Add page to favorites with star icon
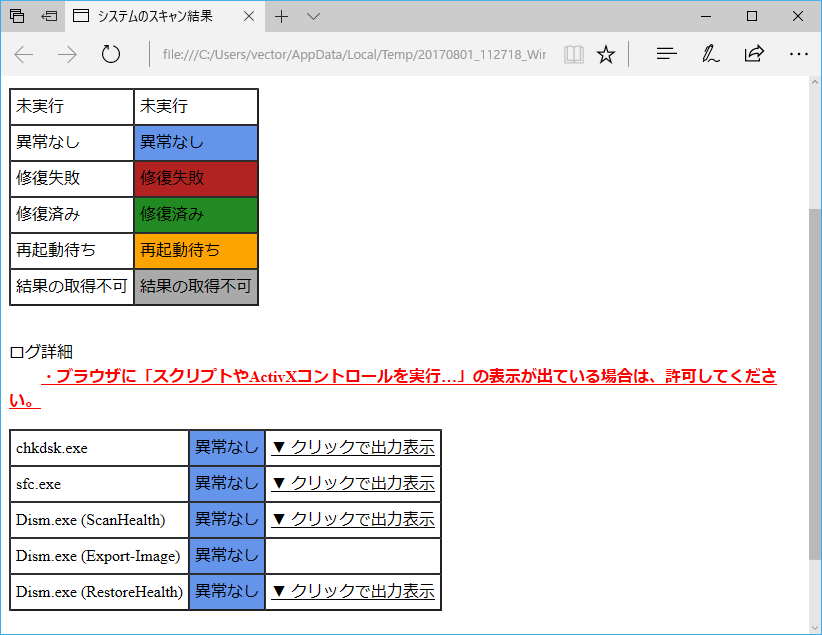Screen dimensions: 822x635 tap(605, 54)
